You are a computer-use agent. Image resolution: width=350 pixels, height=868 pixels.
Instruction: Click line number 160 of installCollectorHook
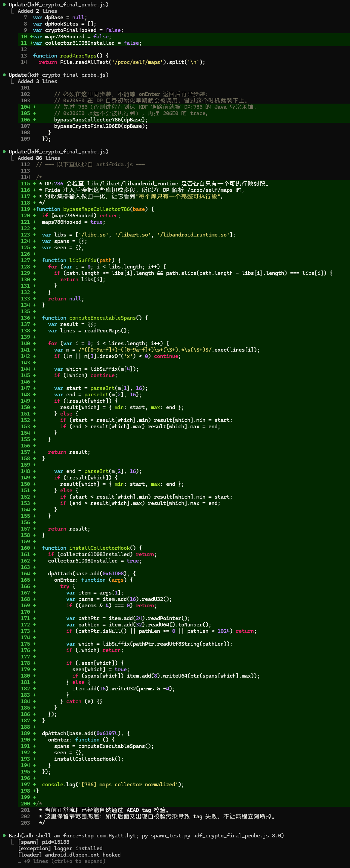tap(25, 548)
